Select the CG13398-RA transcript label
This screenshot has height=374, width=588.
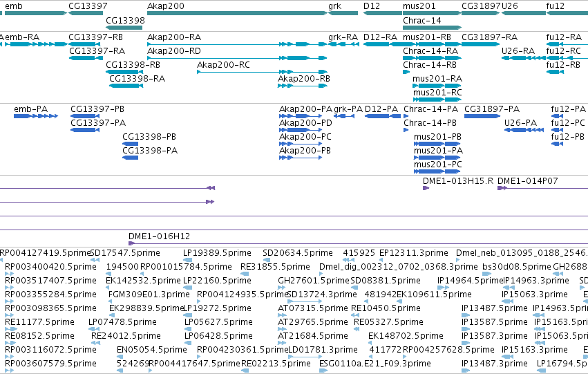(137, 79)
